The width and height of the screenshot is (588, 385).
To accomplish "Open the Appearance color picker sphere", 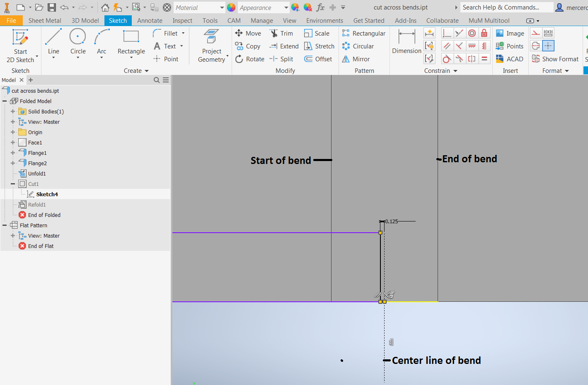I will [231, 7].
